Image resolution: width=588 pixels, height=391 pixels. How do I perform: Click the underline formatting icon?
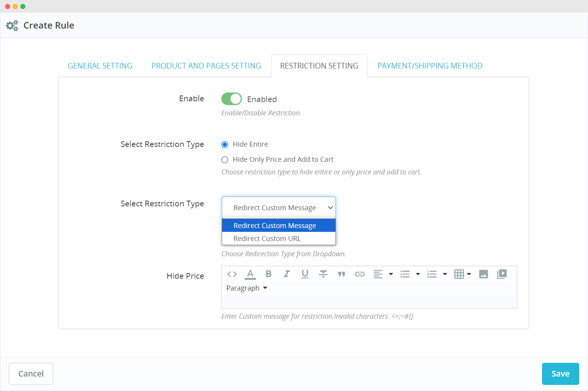coord(305,274)
